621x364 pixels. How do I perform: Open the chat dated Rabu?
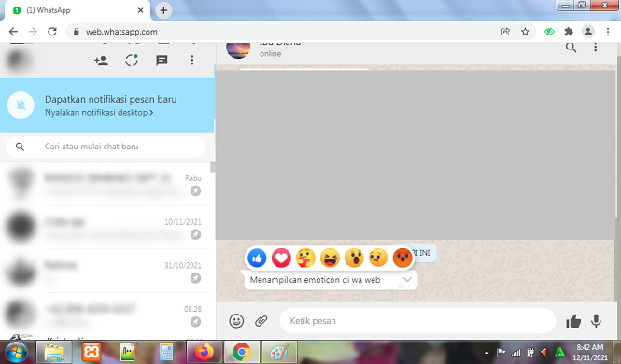click(106, 185)
